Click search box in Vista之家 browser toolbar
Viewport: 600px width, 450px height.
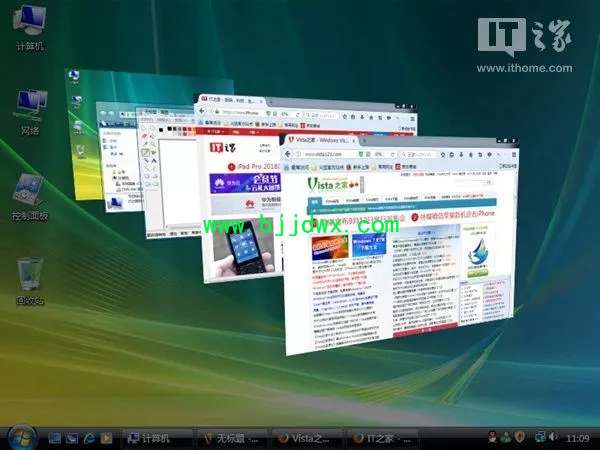(417, 154)
